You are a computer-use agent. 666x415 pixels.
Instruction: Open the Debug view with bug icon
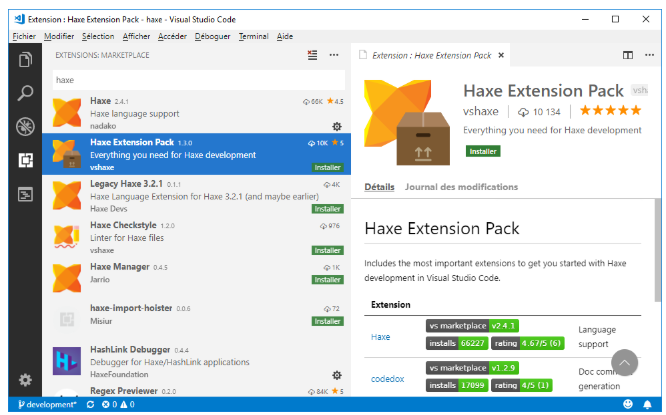(25, 126)
